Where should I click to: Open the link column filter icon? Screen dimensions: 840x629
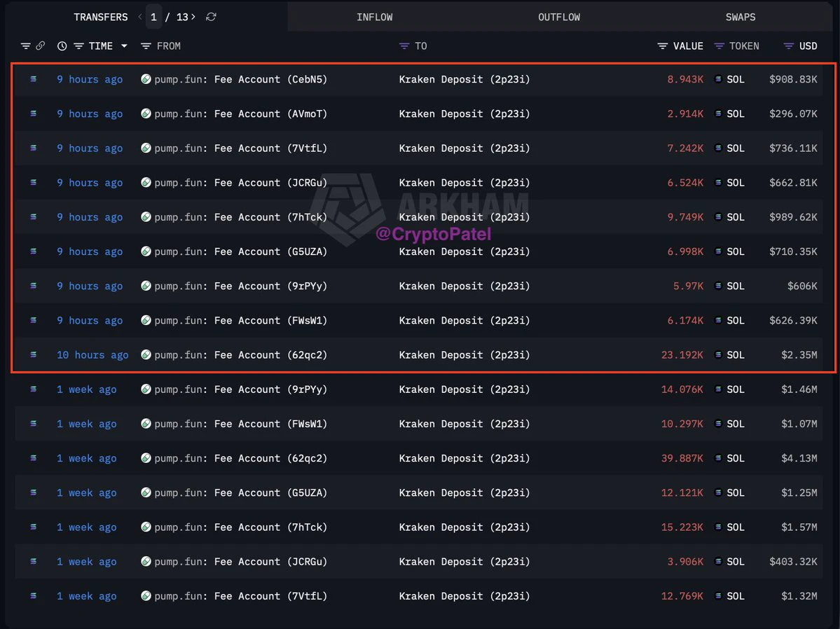tap(40, 46)
